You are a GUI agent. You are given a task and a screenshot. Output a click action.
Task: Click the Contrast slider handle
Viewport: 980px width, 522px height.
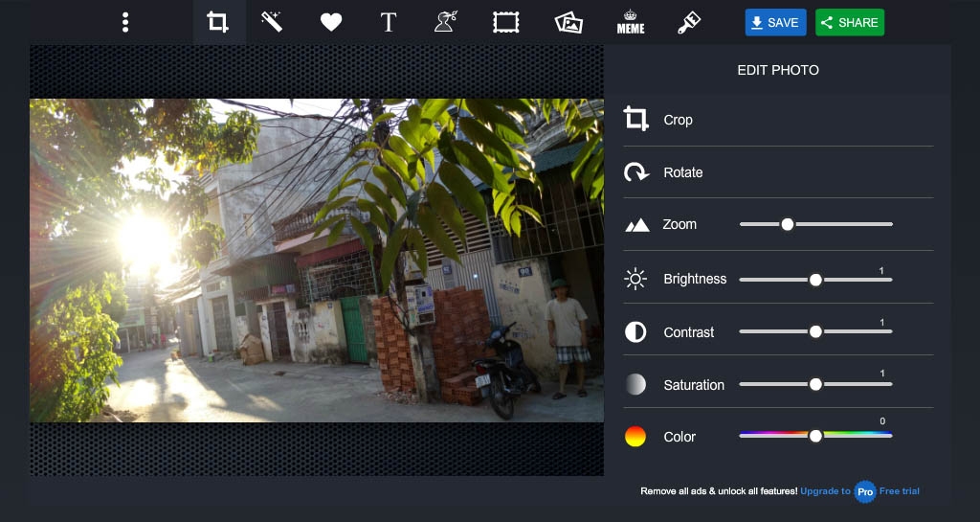coord(815,332)
